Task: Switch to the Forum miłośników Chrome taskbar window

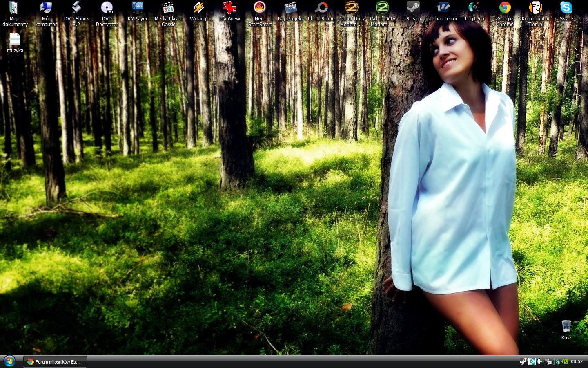Action: pyautogui.click(x=55, y=361)
